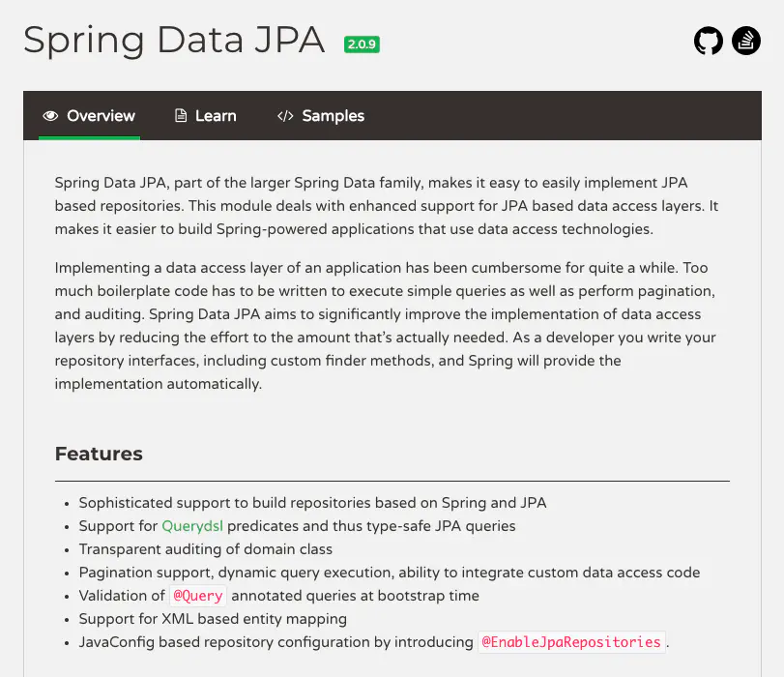Viewport: 784px width, 677px height.
Task: Click the Spring Data JPA title
Action: coord(174,41)
